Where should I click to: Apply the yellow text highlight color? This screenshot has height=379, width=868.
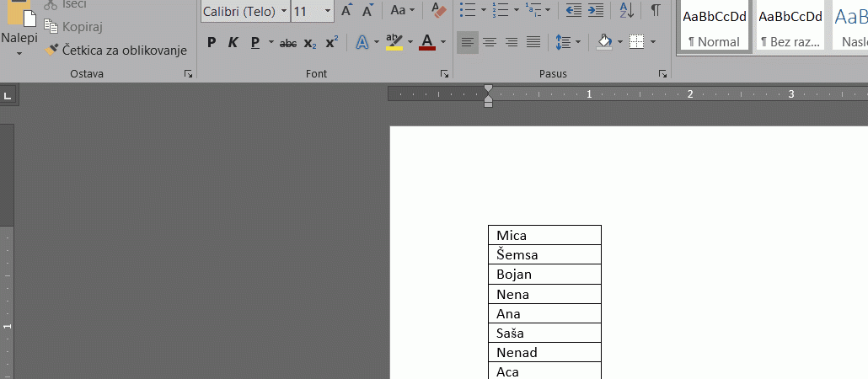click(394, 43)
